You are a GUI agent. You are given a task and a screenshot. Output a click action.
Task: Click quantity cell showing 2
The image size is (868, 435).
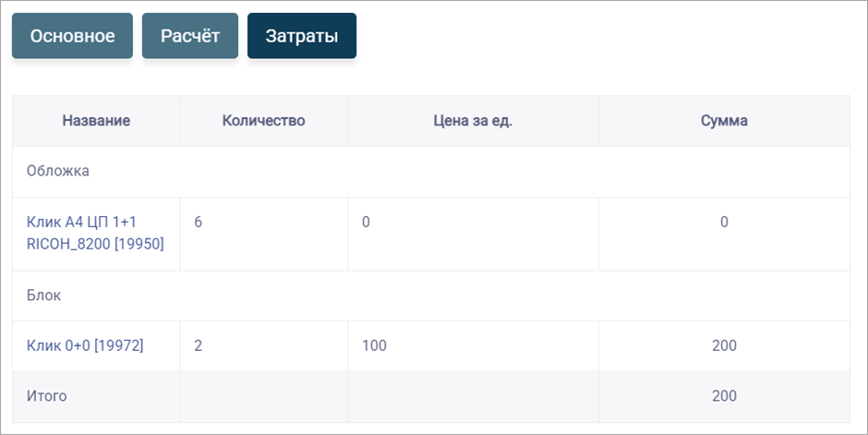[263, 346]
